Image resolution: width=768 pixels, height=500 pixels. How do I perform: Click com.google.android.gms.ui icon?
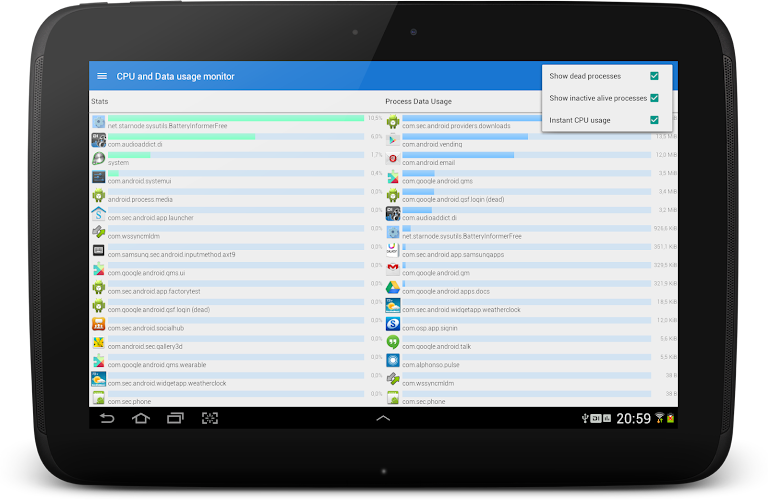coord(98,268)
